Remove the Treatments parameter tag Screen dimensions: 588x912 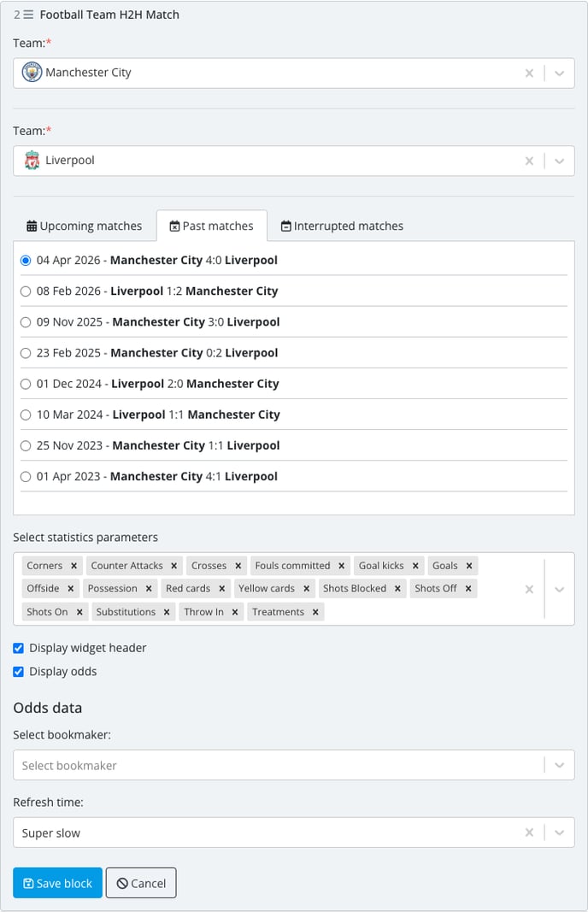click(x=315, y=612)
